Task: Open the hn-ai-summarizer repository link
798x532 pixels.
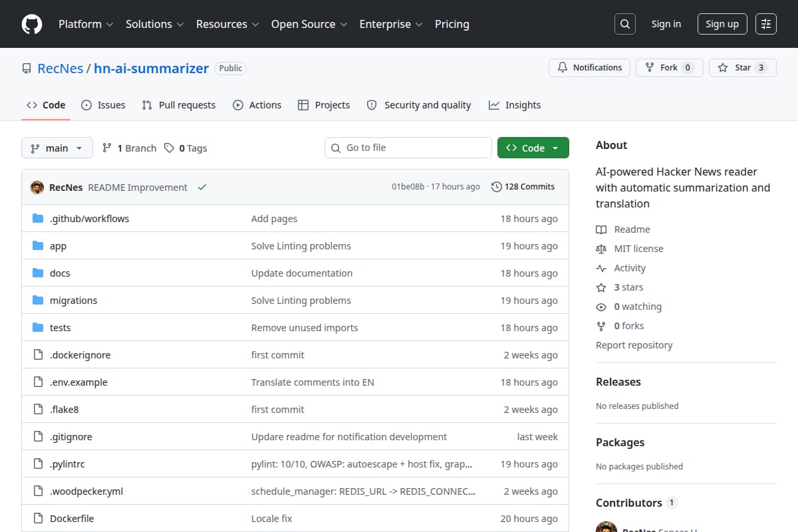Action: pyautogui.click(x=151, y=68)
